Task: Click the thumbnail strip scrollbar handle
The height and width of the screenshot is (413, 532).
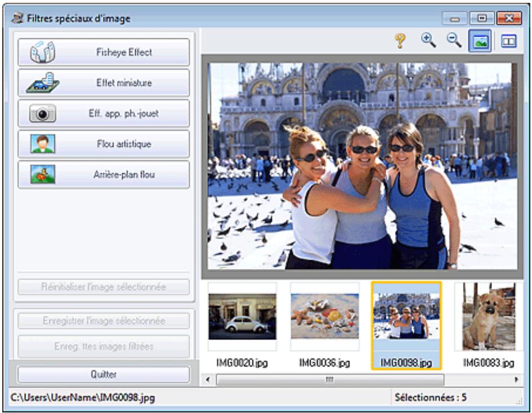Action: pyautogui.click(x=330, y=379)
